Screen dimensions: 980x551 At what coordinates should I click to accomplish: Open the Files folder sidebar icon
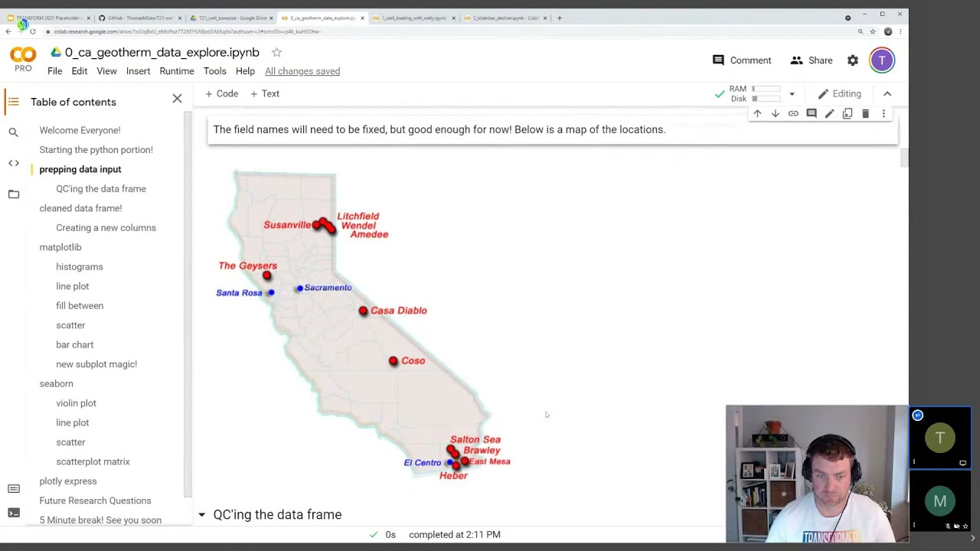click(x=13, y=194)
